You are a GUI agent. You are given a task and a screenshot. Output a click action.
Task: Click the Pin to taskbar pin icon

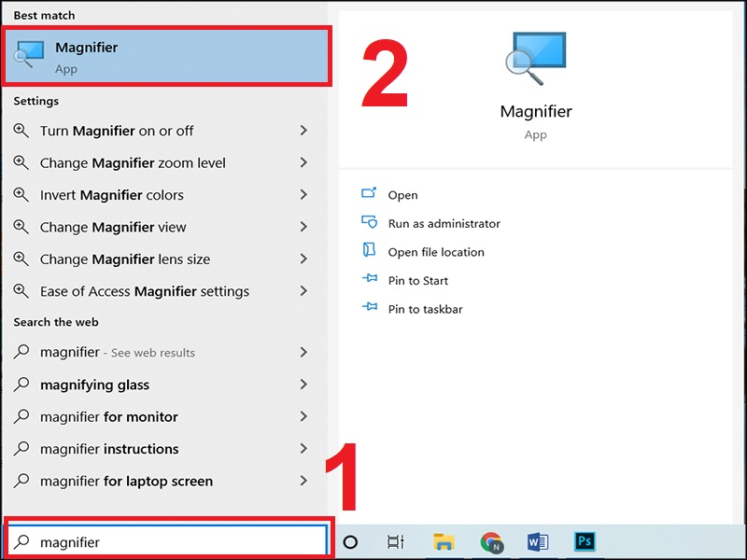(x=370, y=306)
